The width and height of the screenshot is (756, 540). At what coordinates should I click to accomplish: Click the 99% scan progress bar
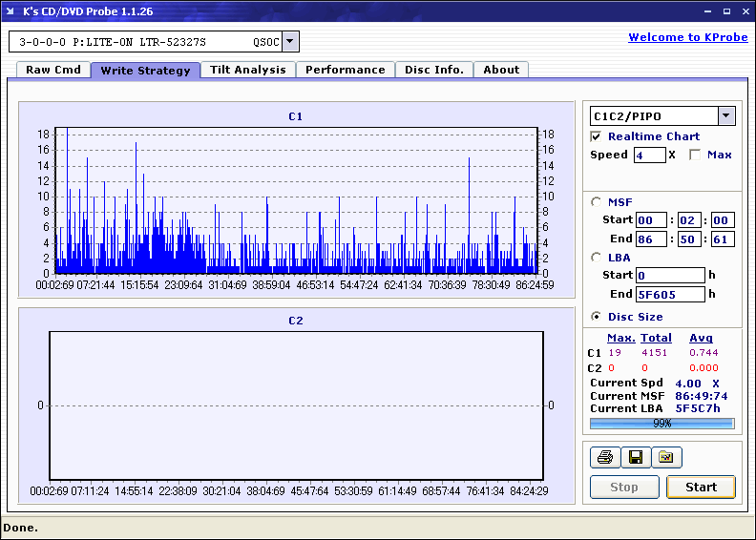661,424
